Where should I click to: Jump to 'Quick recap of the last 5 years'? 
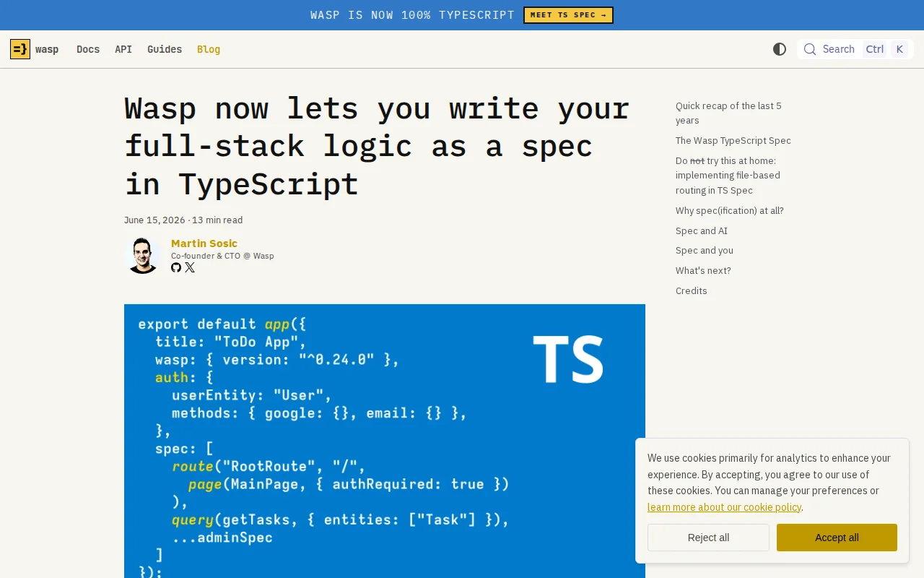coord(728,113)
